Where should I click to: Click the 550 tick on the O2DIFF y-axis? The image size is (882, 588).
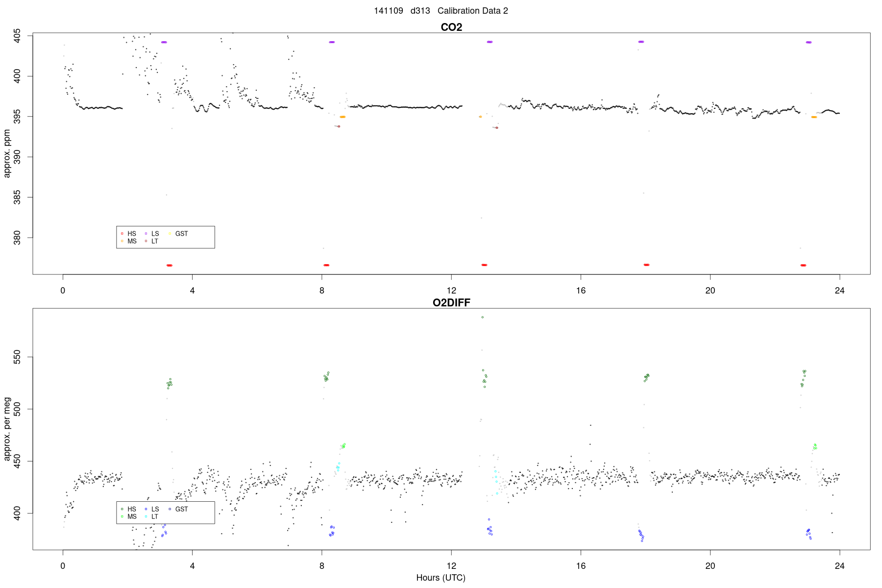(17, 357)
